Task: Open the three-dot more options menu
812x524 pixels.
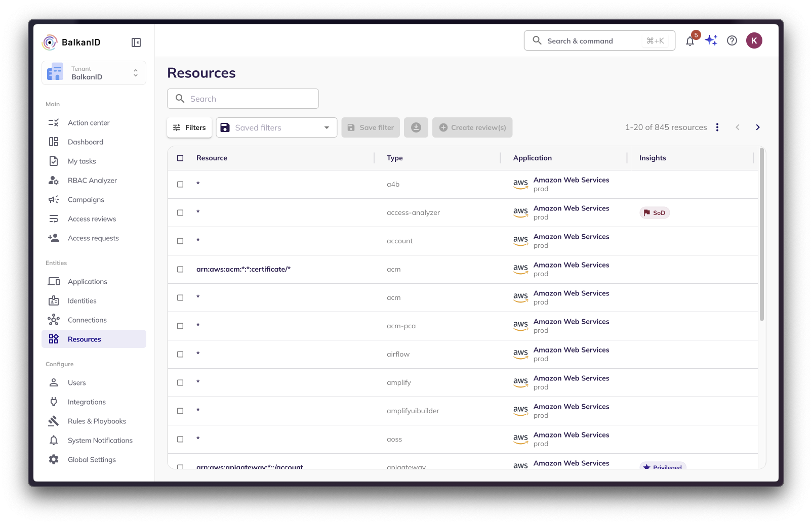Action: (x=717, y=127)
